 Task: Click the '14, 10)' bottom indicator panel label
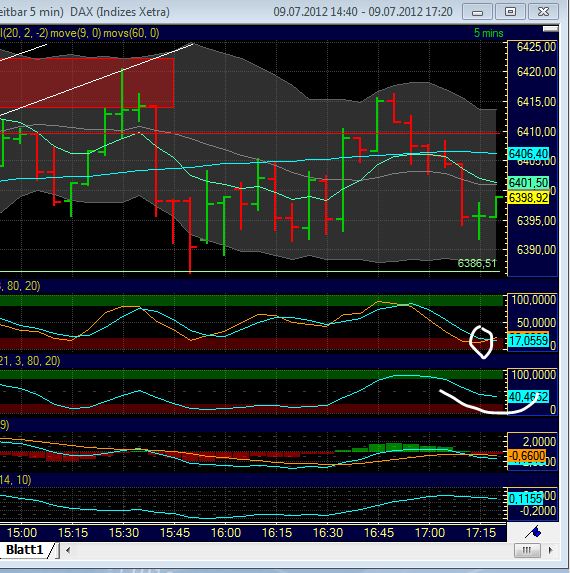(x=15, y=480)
